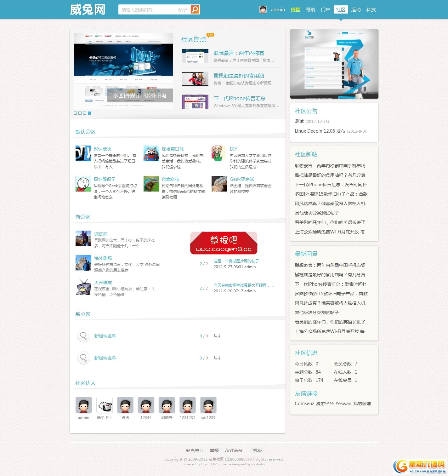Open the 深夜重口味 robot forum icon
The image size is (448, 476).
point(151,153)
